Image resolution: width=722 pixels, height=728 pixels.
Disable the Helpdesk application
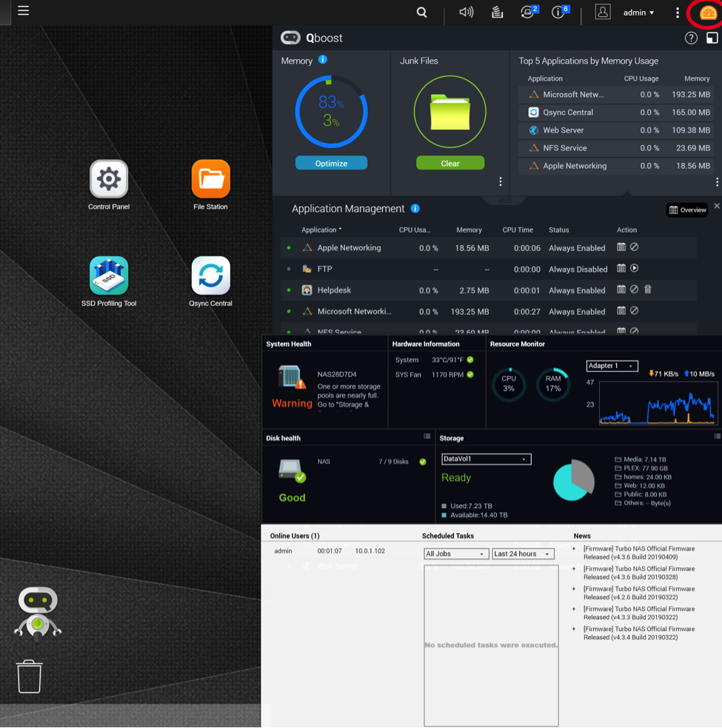(x=634, y=290)
